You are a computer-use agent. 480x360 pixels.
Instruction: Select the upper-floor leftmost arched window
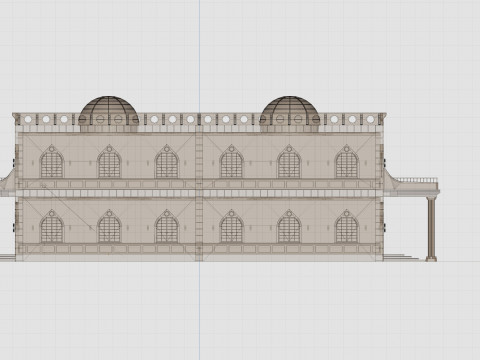(52, 162)
